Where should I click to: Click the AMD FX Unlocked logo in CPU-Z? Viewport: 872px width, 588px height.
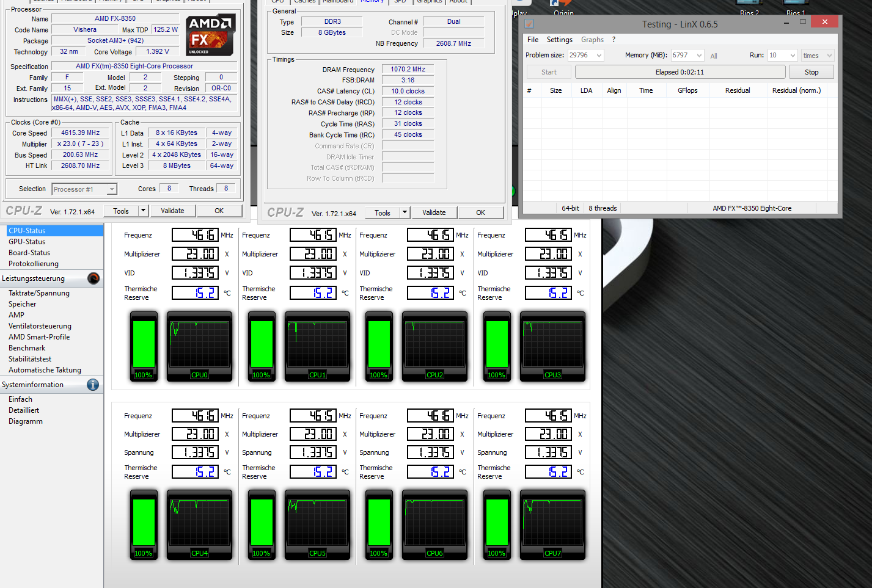point(210,36)
